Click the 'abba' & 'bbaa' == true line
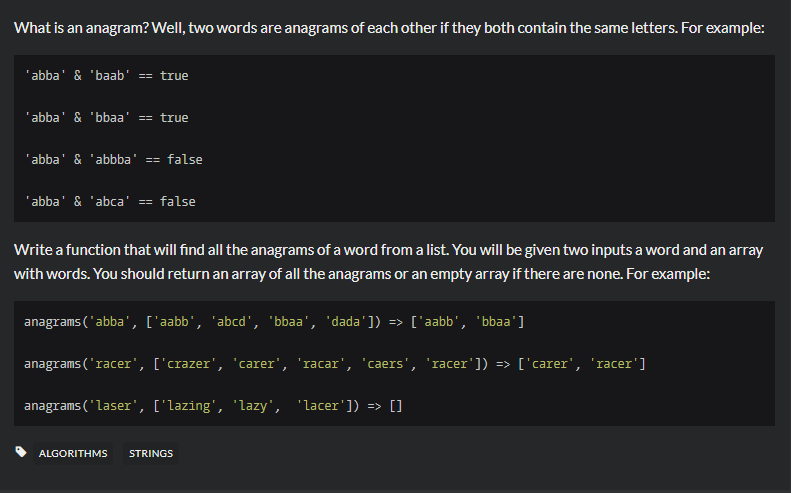The width and height of the screenshot is (791, 493). (x=106, y=118)
